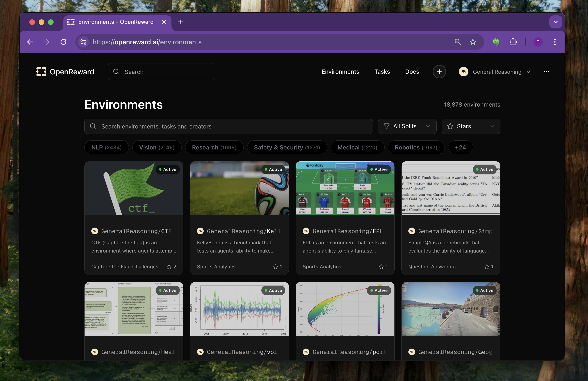
Task: Click the profile avatar R
Action: [538, 42]
